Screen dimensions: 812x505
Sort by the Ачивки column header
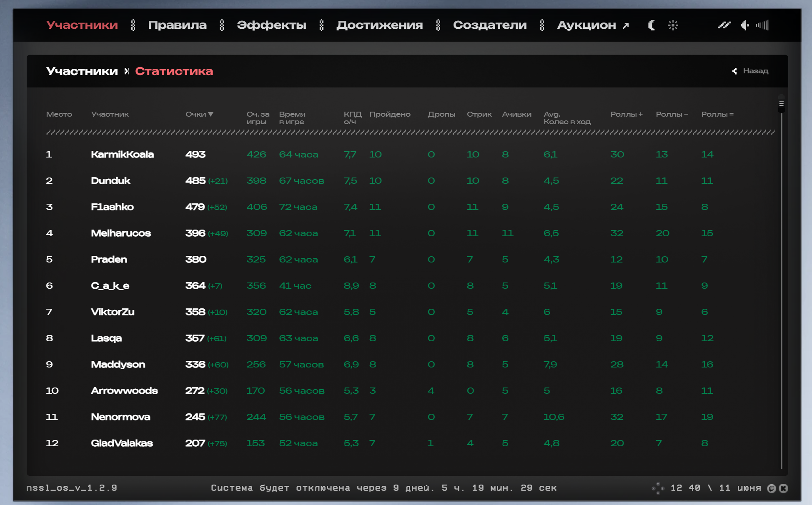coord(517,114)
